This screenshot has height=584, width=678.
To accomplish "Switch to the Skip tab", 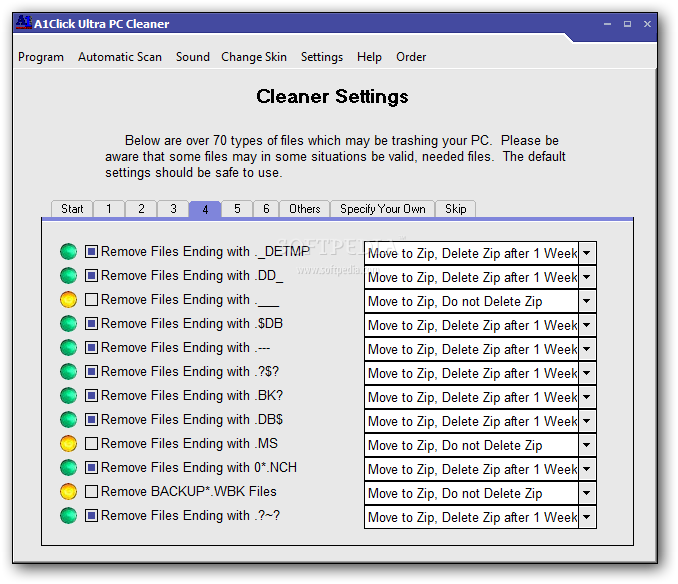I will [x=455, y=209].
